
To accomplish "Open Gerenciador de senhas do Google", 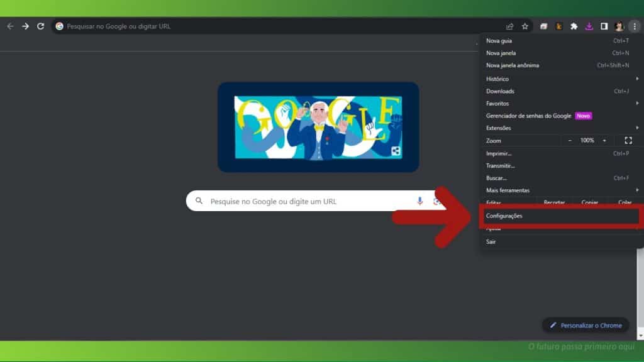I will [x=561, y=116].
